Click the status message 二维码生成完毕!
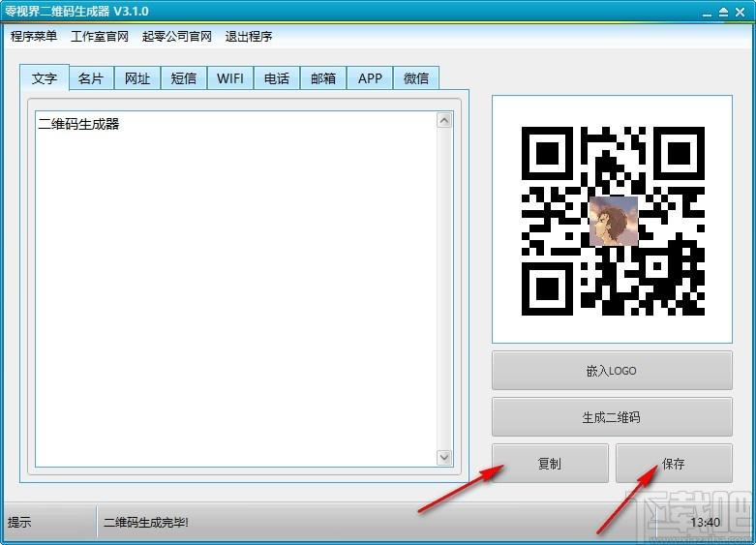The height and width of the screenshot is (545, 756). coord(146,522)
